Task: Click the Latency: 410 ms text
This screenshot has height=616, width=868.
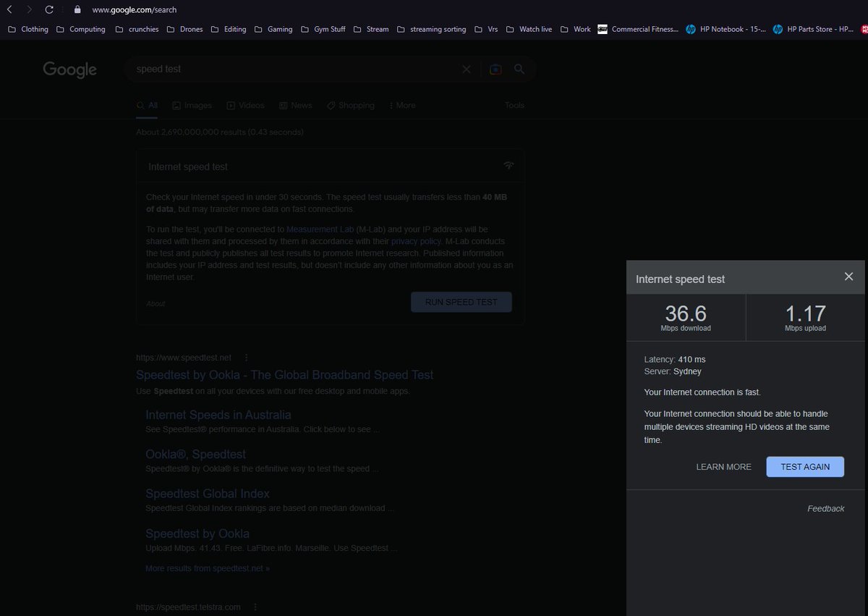Action: pos(675,359)
